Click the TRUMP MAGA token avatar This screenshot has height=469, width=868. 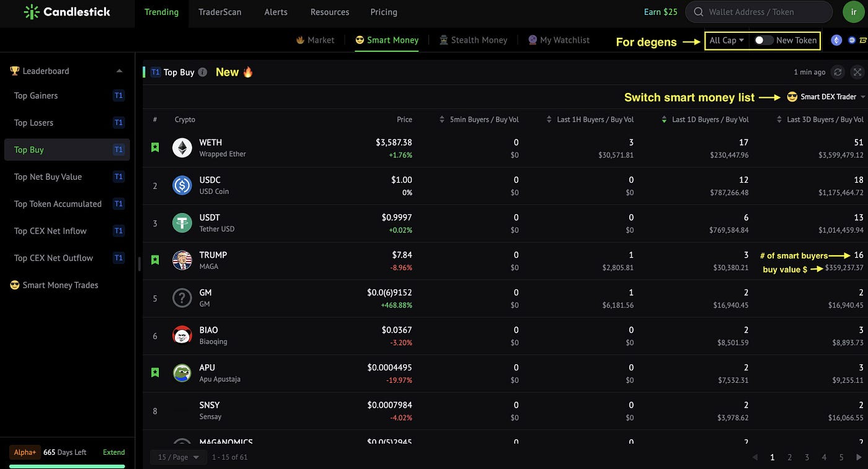click(182, 260)
